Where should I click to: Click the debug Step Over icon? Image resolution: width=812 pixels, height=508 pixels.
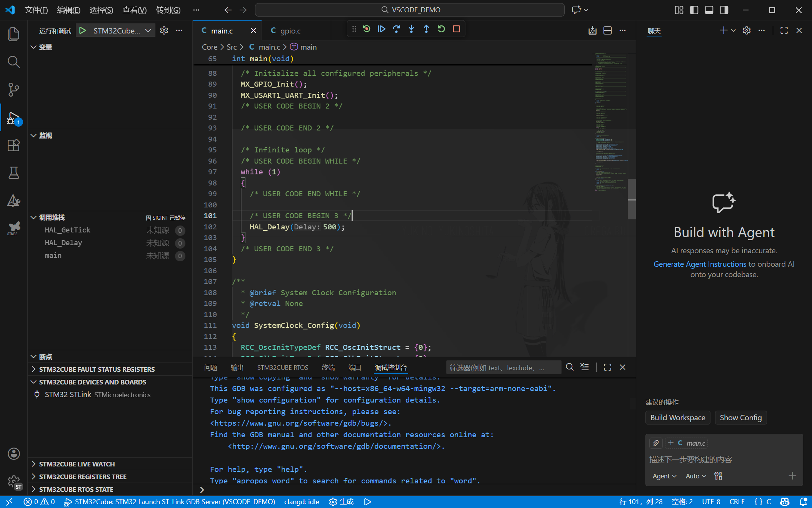(x=396, y=29)
